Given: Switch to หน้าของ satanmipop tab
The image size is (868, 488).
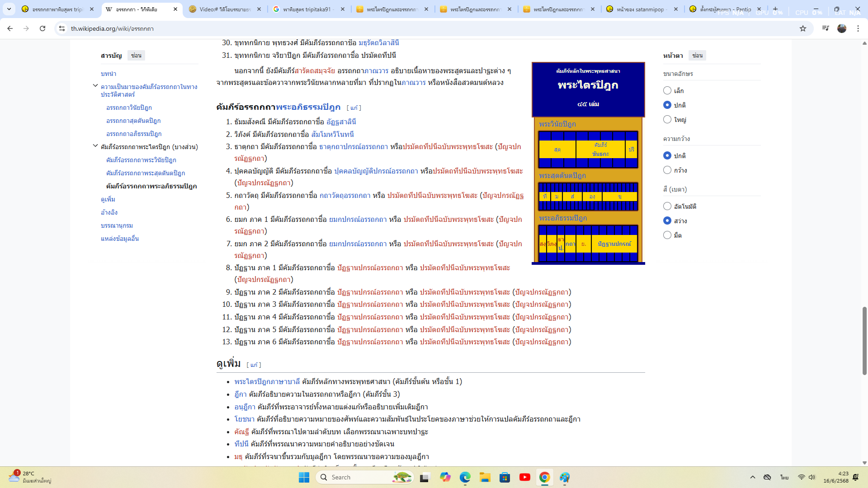Looking at the screenshot, I should tap(641, 9).
